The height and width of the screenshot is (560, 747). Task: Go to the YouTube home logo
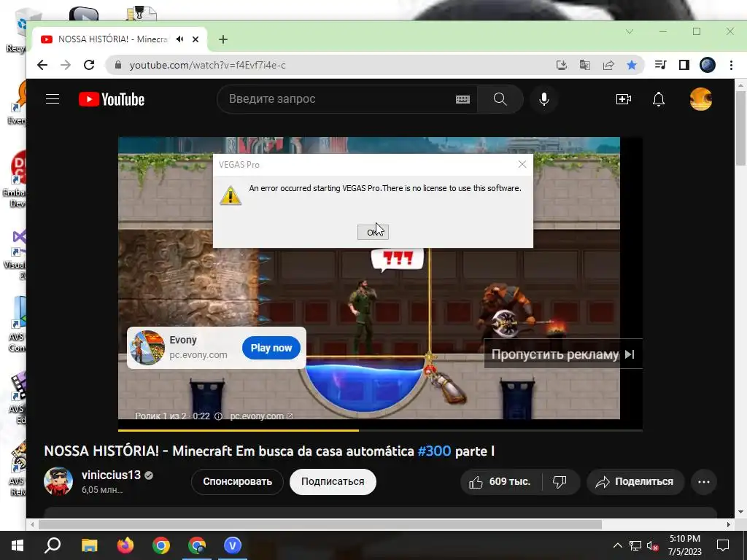tap(112, 99)
